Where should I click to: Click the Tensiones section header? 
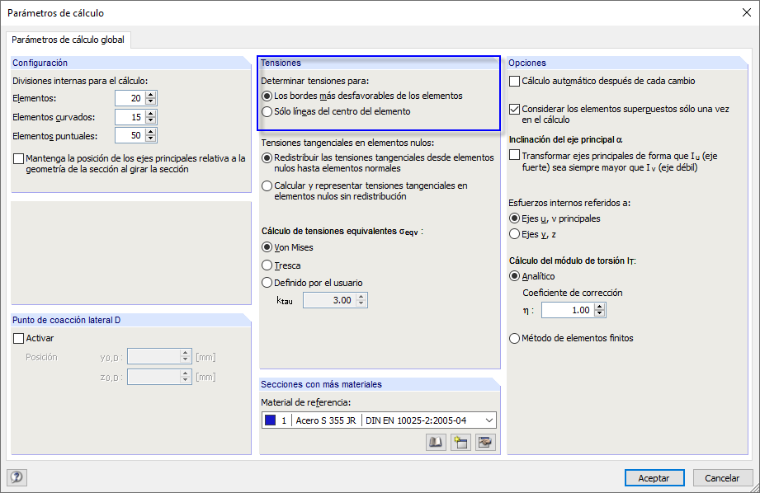[x=281, y=63]
